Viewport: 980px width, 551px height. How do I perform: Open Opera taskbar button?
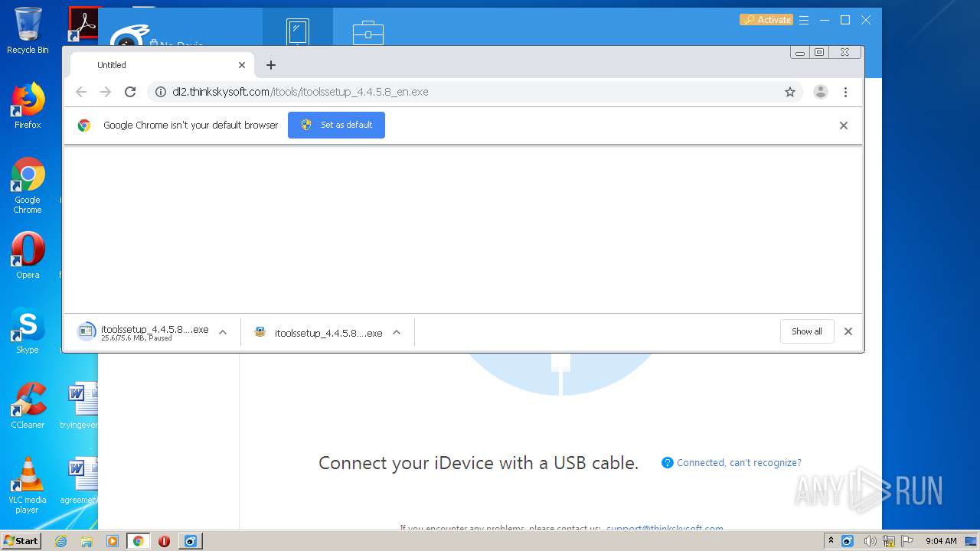tap(164, 541)
